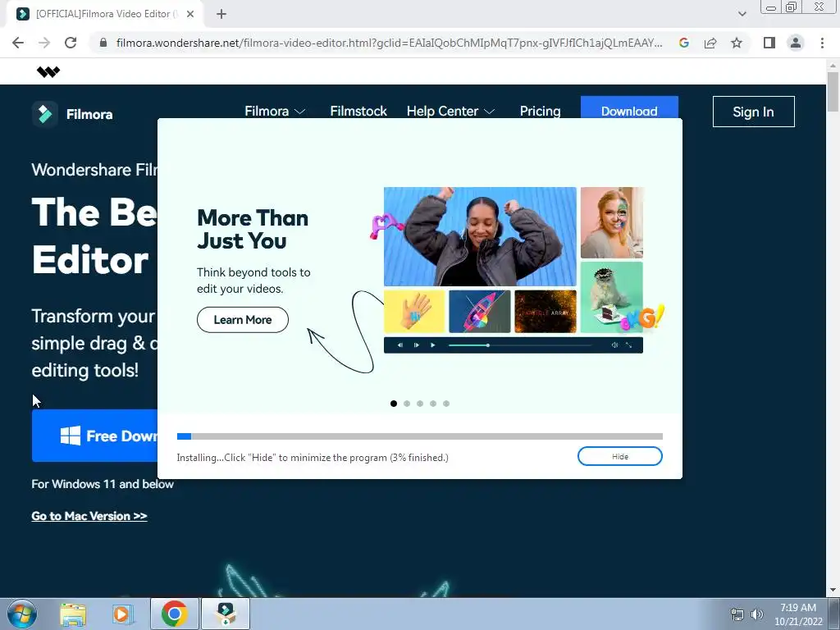Click the dancing woman thumbnail
Viewport: 840px width, 630px height.
pos(480,236)
